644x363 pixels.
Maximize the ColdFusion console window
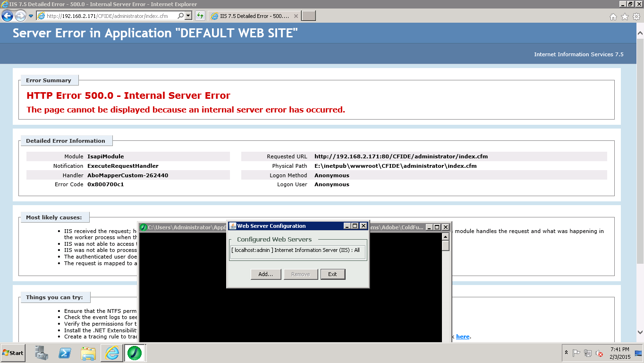coord(437,227)
